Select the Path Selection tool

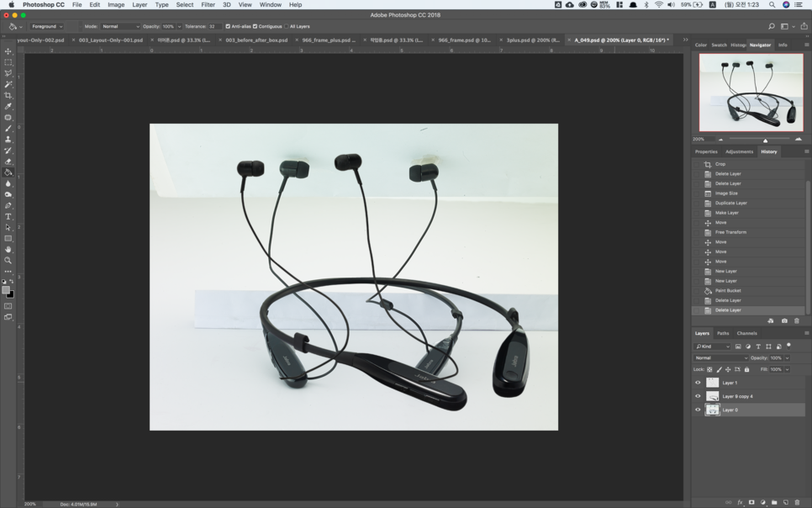(8, 228)
